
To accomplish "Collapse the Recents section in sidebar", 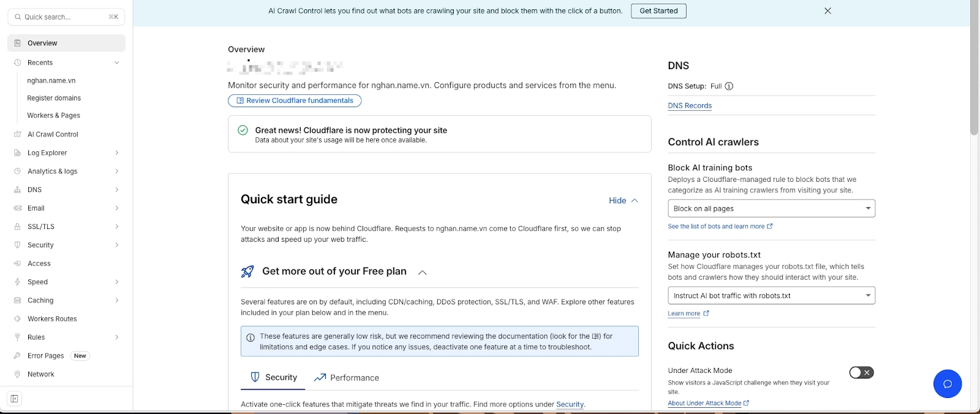I will [116, 62].
